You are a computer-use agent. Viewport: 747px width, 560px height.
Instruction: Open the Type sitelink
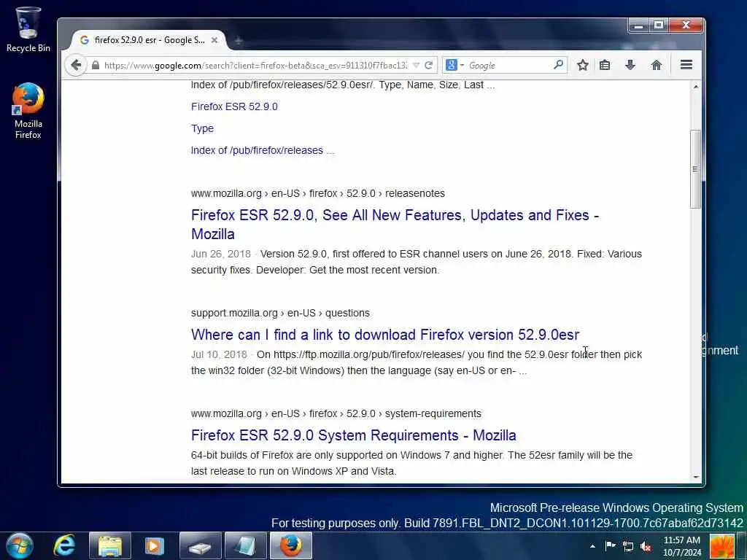(x=203, y=128)
